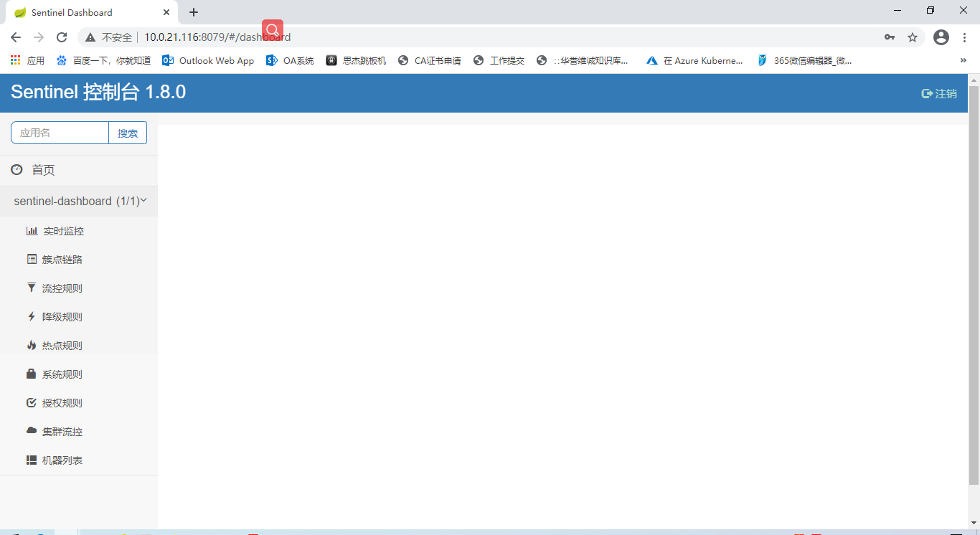The height and width of the screenshot is (535, 980).
Task: Click inside the 应用名 search field
Action: (60, 133)
